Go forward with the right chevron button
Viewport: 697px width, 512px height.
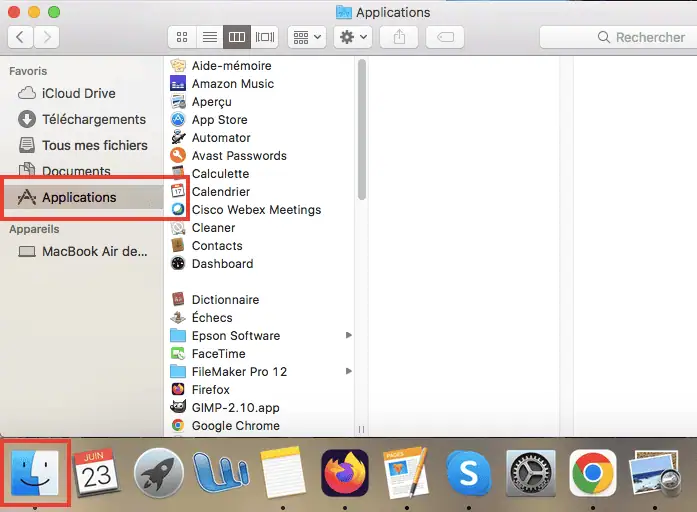pyautogui.click(x=47, y=37)
